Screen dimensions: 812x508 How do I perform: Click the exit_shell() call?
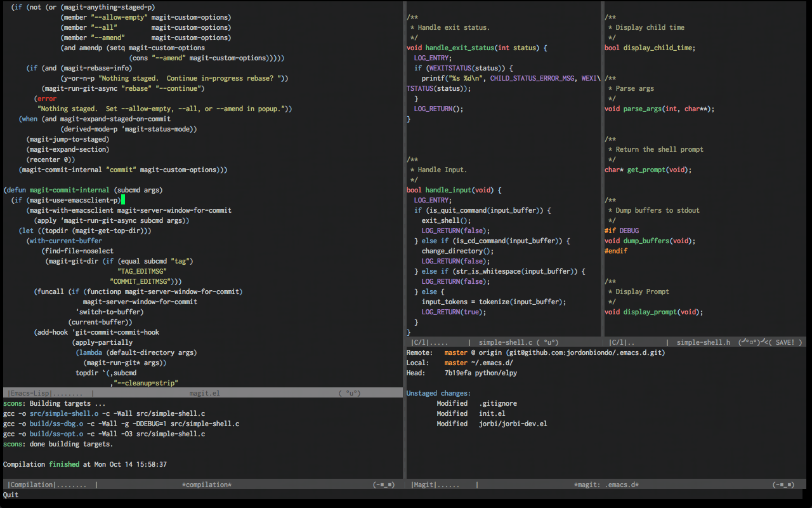click(447, 220)
